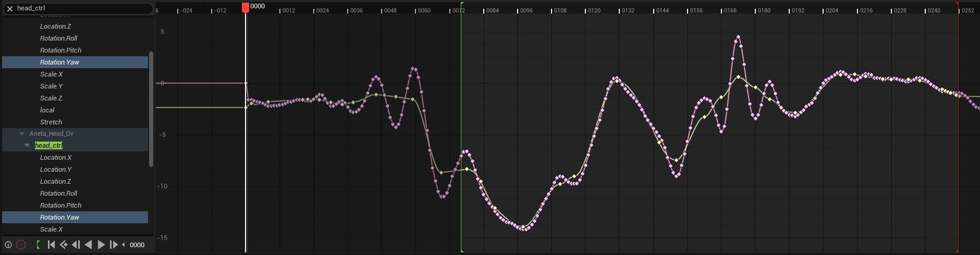Image resolution: width=980 pixels, height=255 pixels.
Task: Select upper Rotation.Pitch channel
Action: tap(60, 50)
